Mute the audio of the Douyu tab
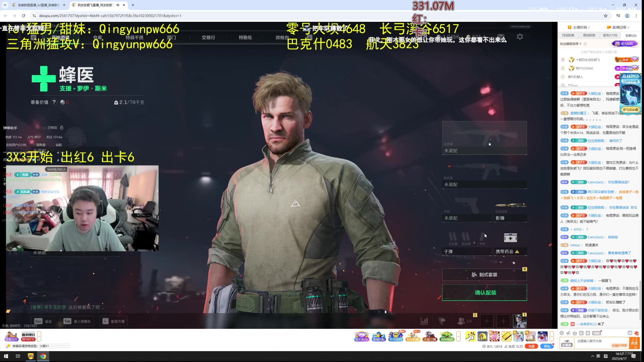Image resolution: width=644 pixels, height=362 pixels. (118, 5)
